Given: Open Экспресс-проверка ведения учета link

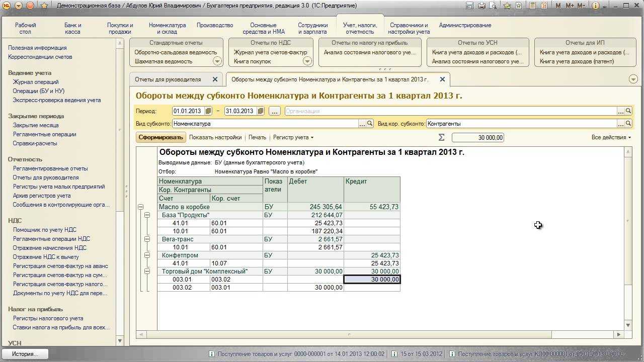Looking at the screenshot, I should (x=57, y=100).
